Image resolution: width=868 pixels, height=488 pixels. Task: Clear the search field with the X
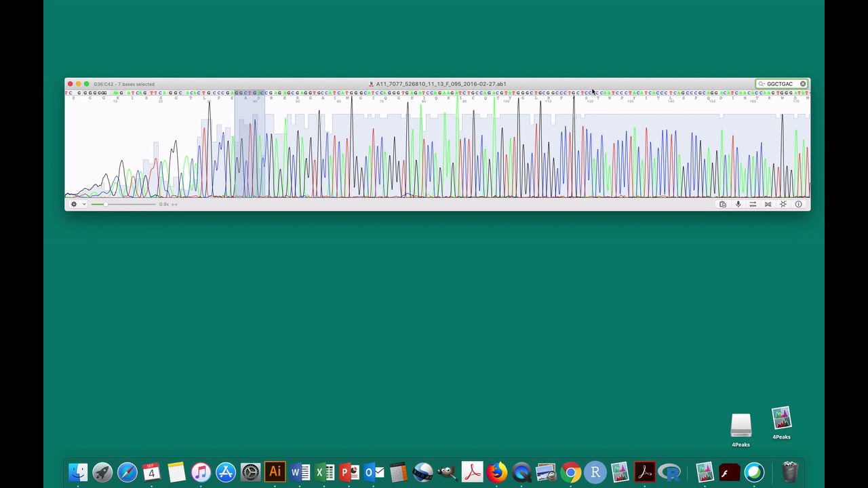click(803, 84)
